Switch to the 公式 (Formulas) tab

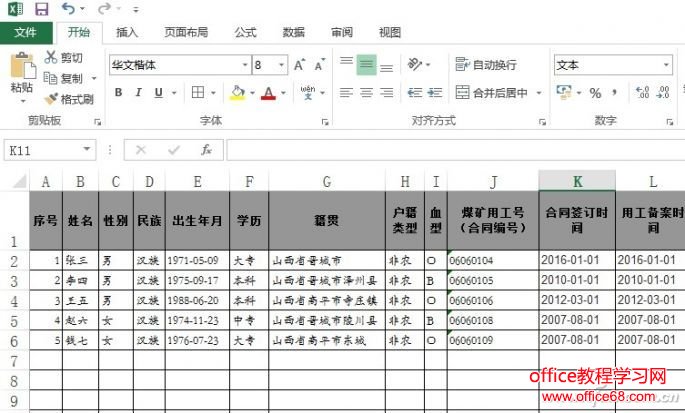[x=246, y=32]
